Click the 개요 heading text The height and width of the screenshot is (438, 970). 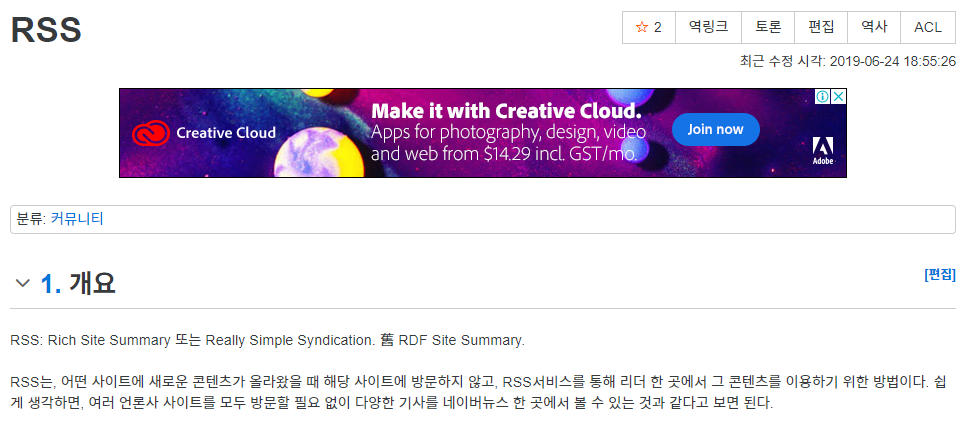[x=92, y=283]
